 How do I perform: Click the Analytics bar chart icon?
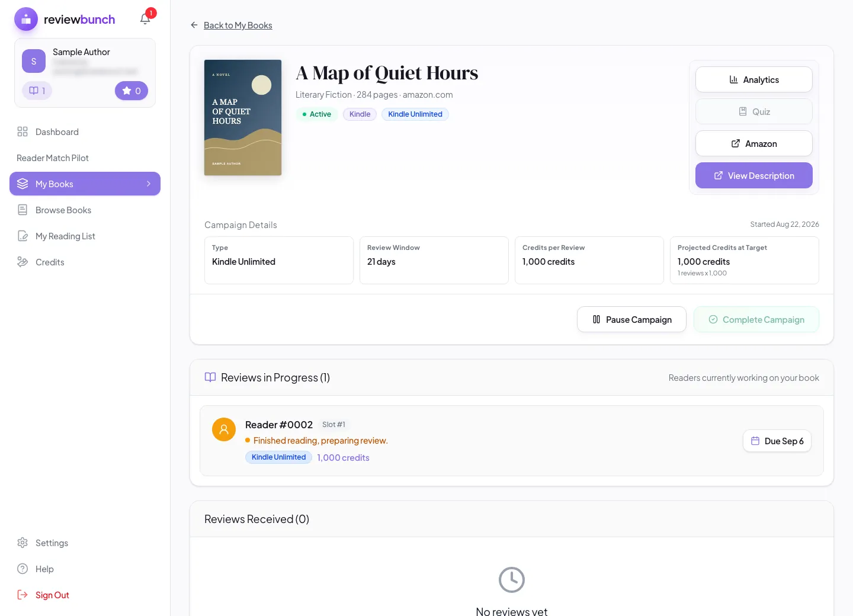733,79
